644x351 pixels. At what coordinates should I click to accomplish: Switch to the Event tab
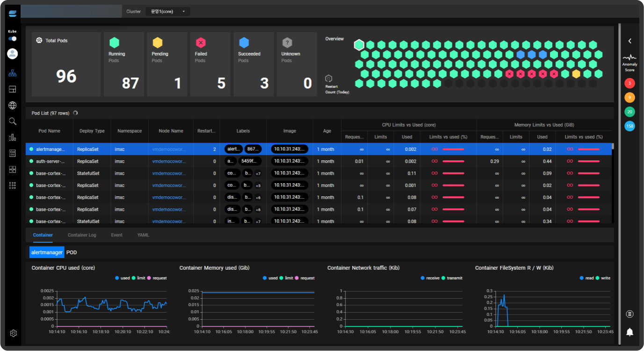pyautogui.click(x=117, y=235)
